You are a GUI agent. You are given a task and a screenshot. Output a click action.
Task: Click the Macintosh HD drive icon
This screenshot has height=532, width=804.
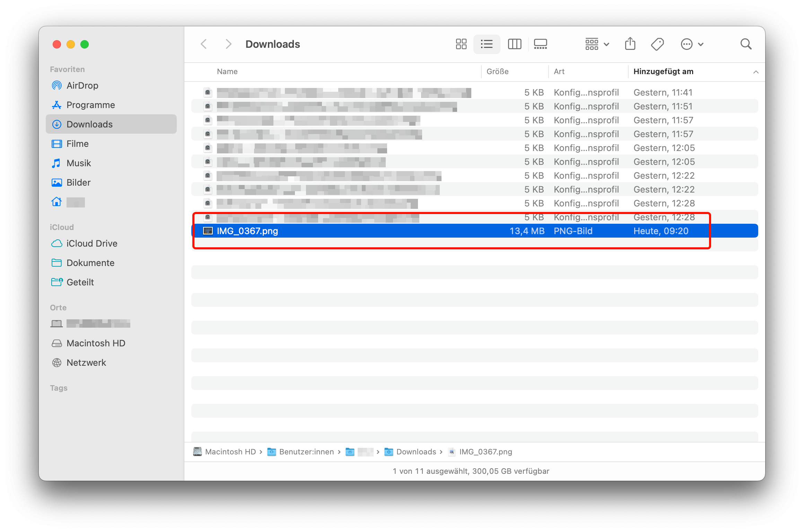[57, 343]
